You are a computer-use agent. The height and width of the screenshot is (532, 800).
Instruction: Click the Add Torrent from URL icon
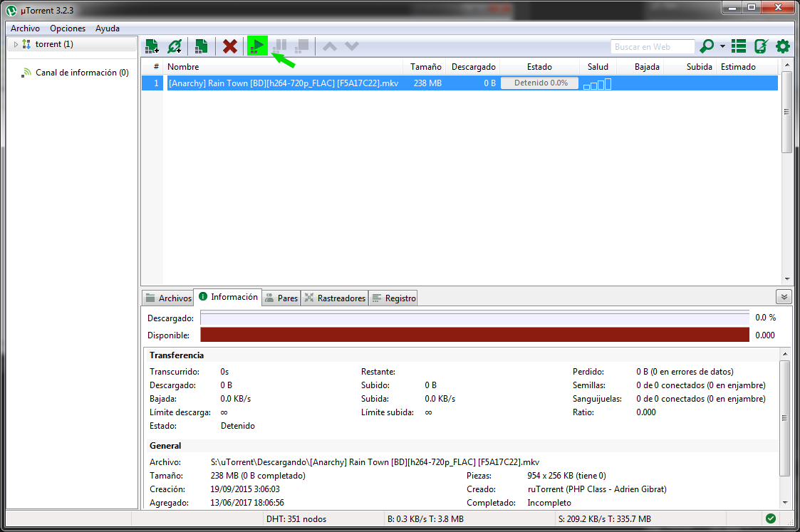tap(175, 46)
